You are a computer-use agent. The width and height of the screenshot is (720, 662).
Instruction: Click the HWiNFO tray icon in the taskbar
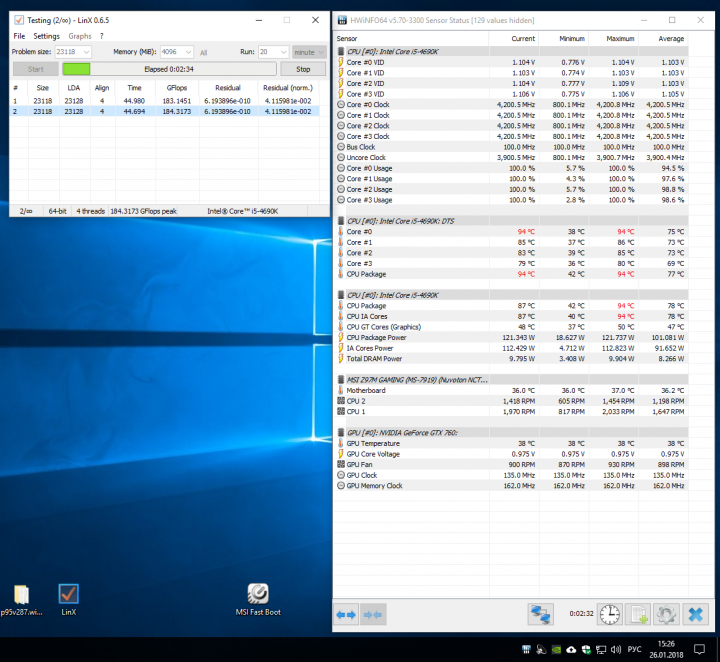tap(526, 650)
